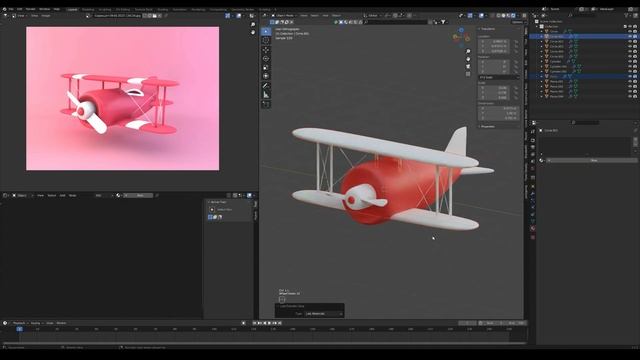
Task: Enable rendered viewport shading mode
Action: [513, 16]
